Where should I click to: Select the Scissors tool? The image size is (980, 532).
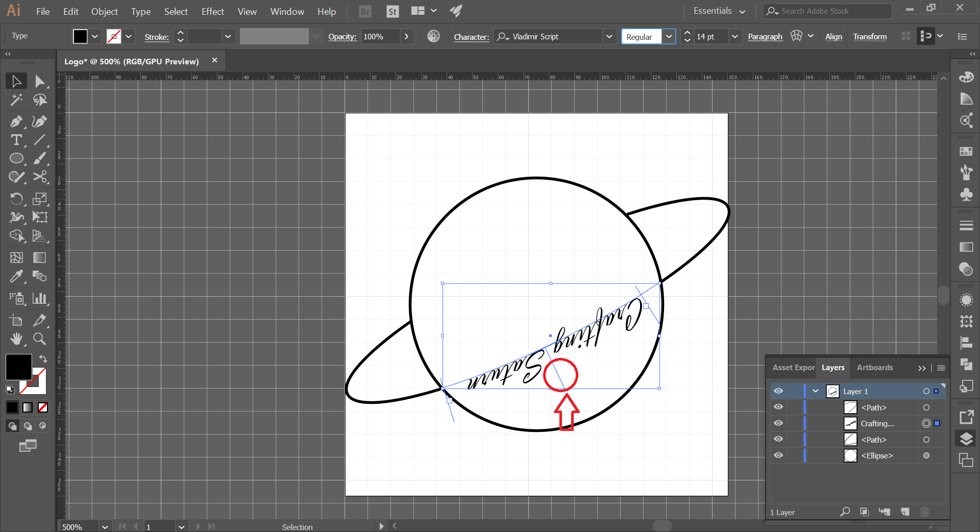[x=40, y=177]
